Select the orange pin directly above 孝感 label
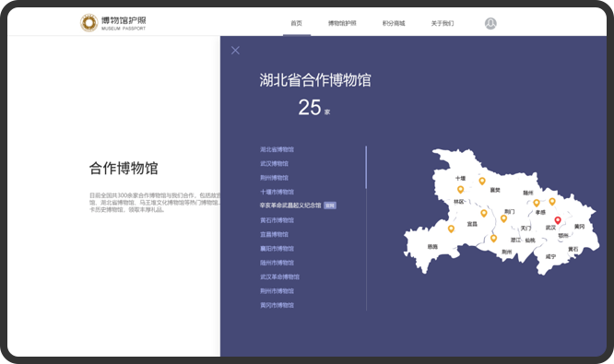This screenshot has height=364, width=614. tap(537, 203)
